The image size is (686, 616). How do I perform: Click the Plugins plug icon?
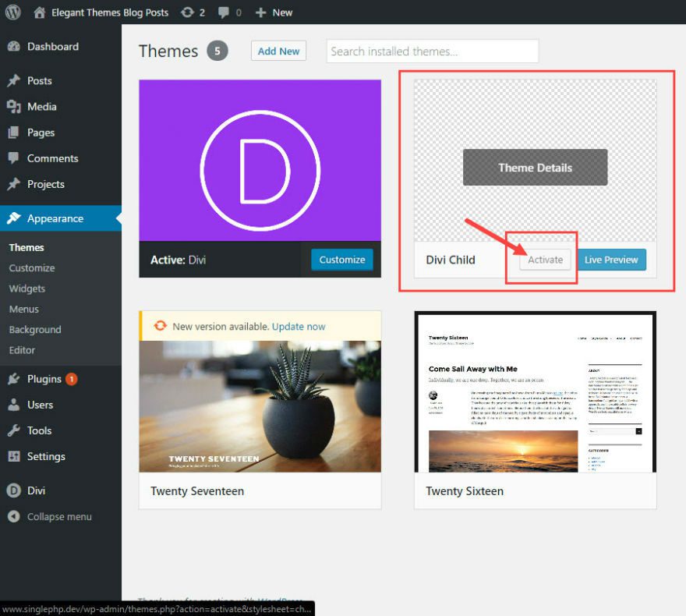pos(13,379)
